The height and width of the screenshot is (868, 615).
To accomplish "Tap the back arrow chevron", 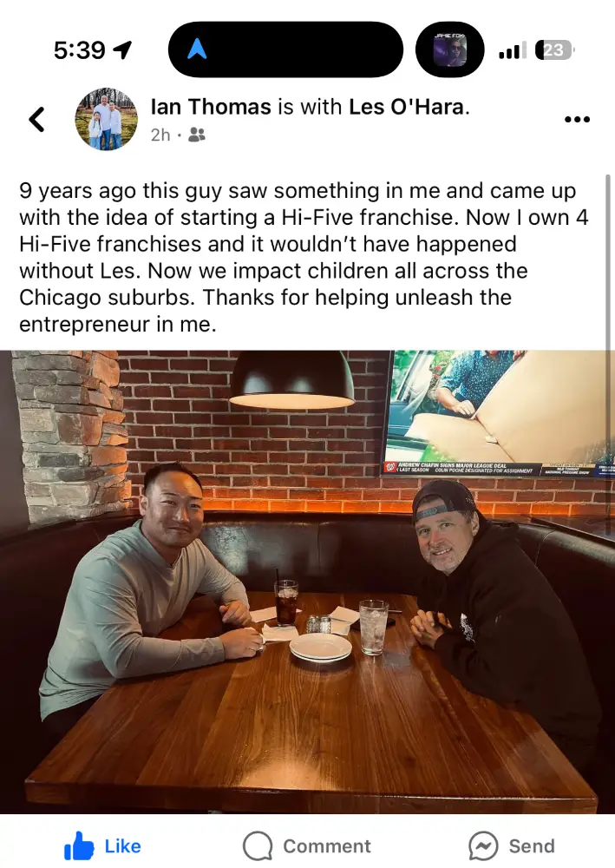I will point(36,119).
